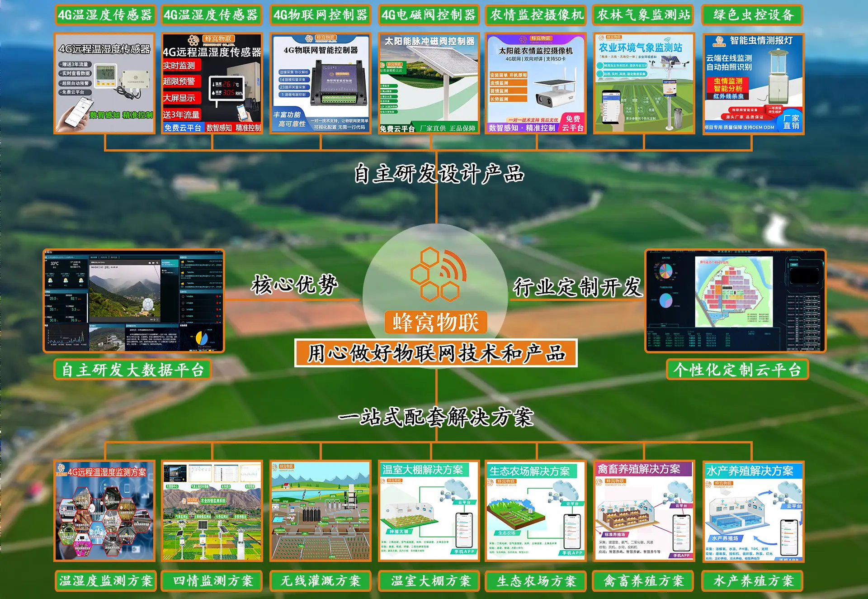Click the 超限预警 red tag on the sensor card
Image resolution: width=868 pixels, height=599 pixels.
pyautogui.click(x=182, y=81)
